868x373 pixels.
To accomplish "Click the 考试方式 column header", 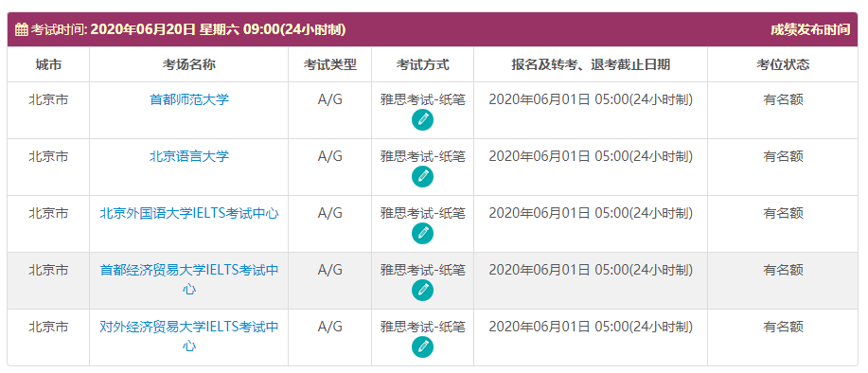I will (x=422, y=64).
